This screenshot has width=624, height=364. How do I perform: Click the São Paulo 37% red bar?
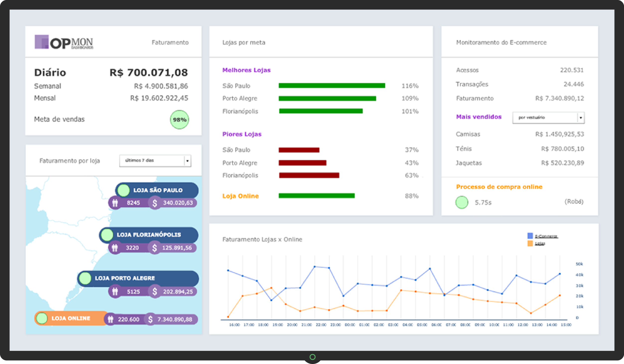click(x=299, y=150)
